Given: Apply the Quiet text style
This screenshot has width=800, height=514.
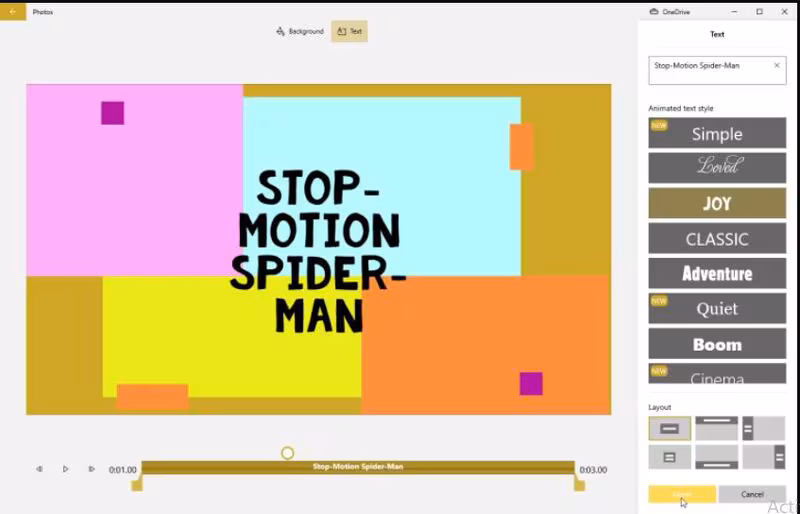Looking at the screenshot, I should [x=717, y=308].
